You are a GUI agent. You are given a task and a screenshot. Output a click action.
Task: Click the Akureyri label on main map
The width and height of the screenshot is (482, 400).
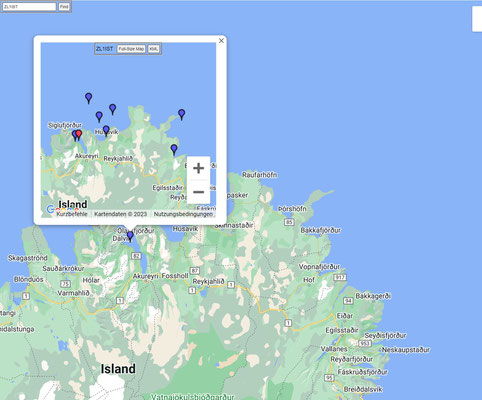145,276
